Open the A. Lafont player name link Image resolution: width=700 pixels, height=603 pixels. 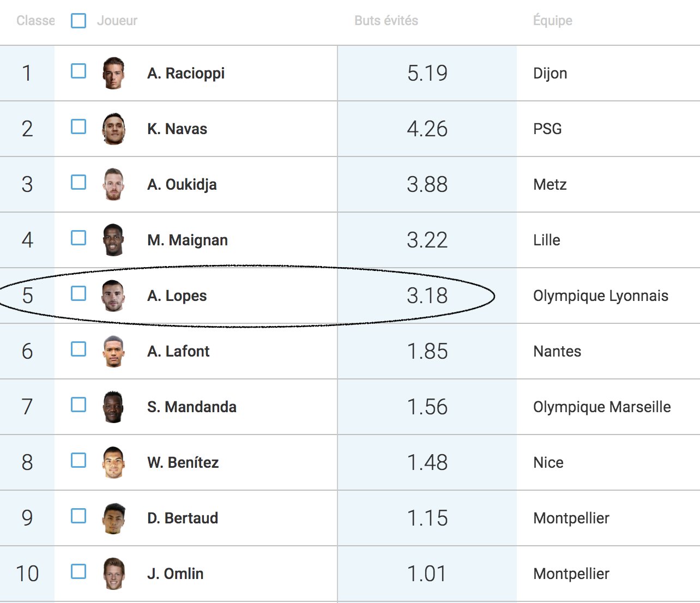[x=178, y=351]
